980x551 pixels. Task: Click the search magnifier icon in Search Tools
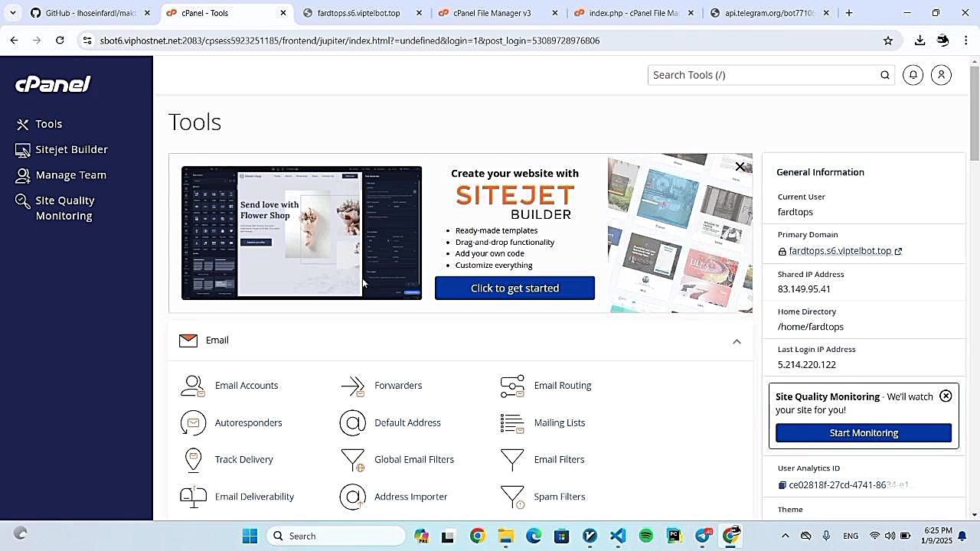pos(885,75)
